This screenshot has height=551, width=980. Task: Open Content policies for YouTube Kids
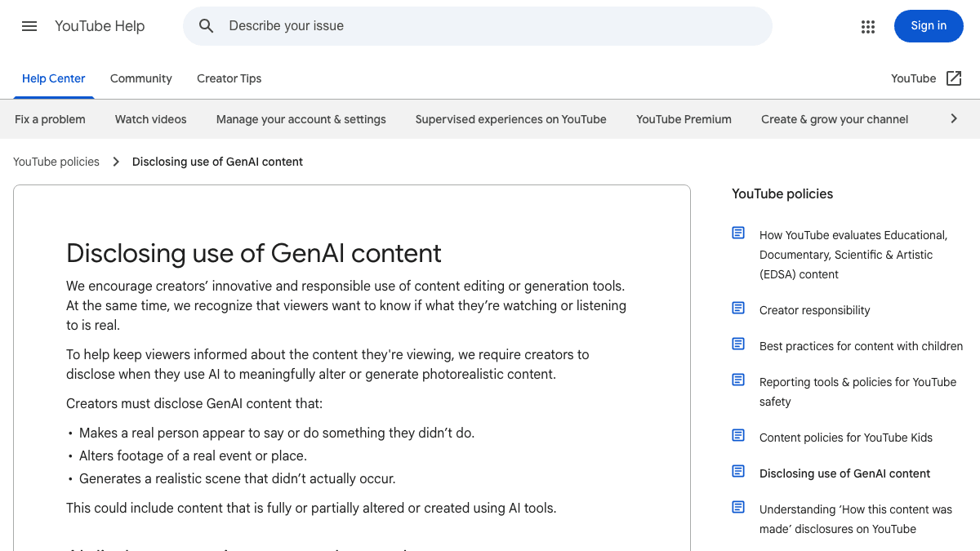click(x=846, y=438)
